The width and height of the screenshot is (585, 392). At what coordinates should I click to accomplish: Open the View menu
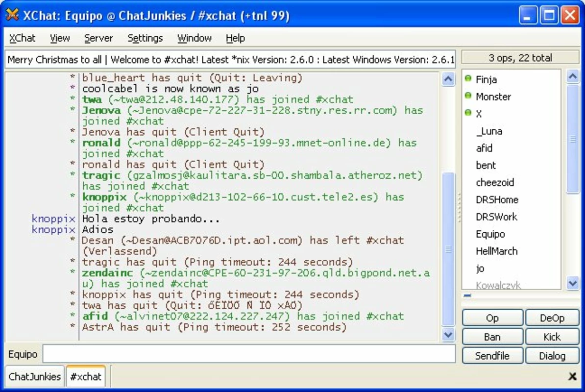click(60, 38)
